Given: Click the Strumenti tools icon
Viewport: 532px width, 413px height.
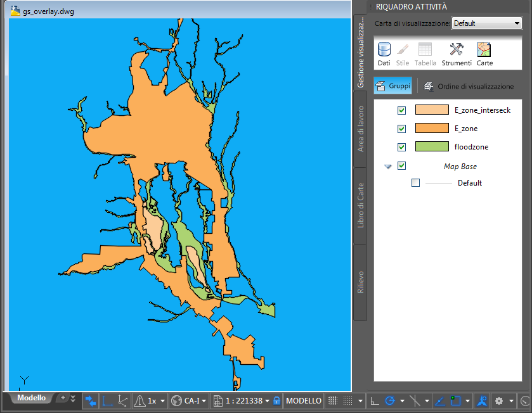Looking at the screenshot, I should 456,54.
